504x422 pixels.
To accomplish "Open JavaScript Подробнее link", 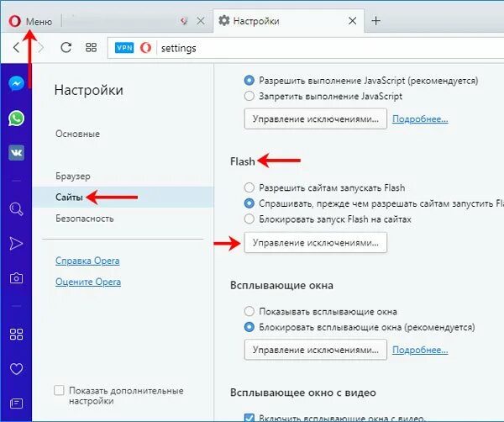I will 420,119.
